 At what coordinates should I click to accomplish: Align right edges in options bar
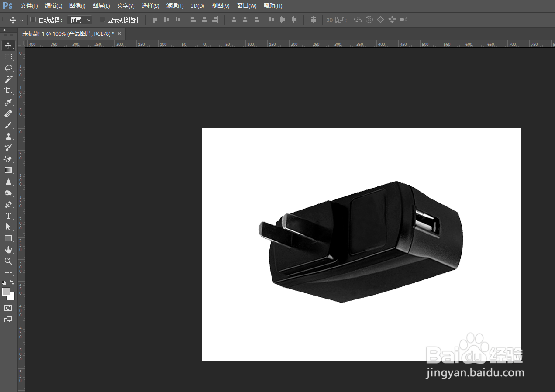pos(215,20)
